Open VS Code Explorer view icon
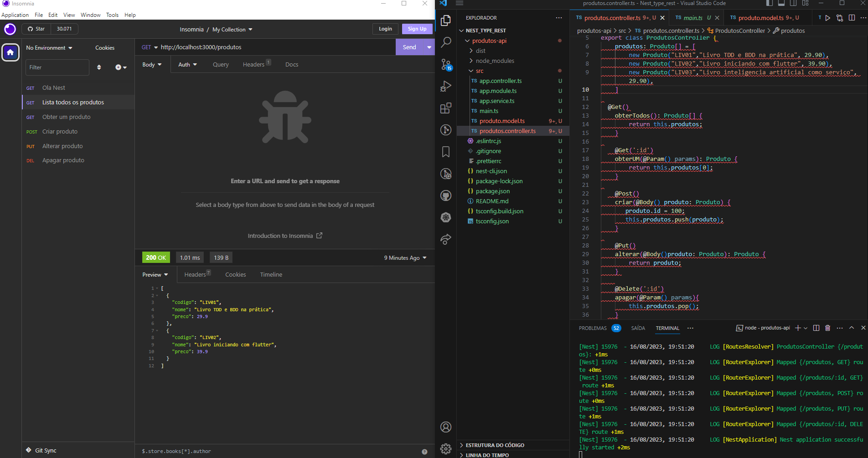Screen dimensions: 868x458 tap(446, 21)
